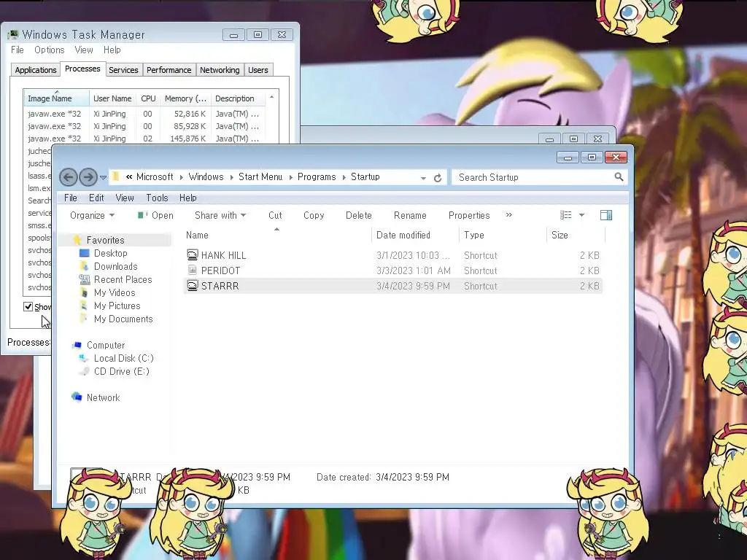Click Properties in the toolbar
Image resolution: width=747 pixels, height=560 pixels.
coord(469,215)
